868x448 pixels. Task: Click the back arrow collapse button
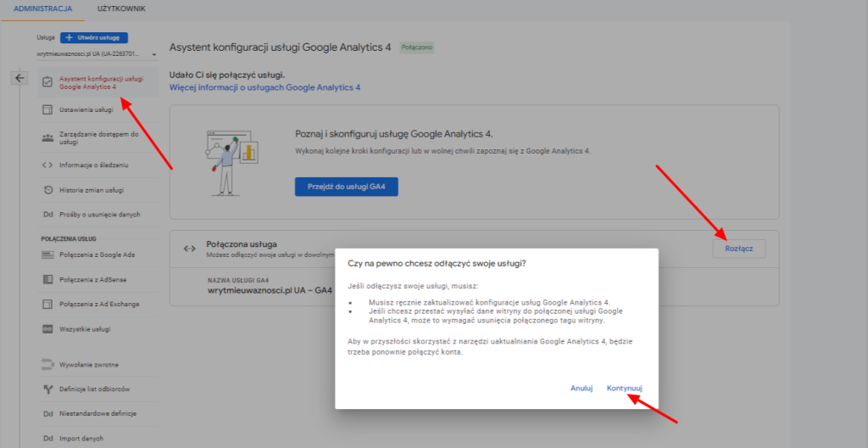(x=19, y=78)
